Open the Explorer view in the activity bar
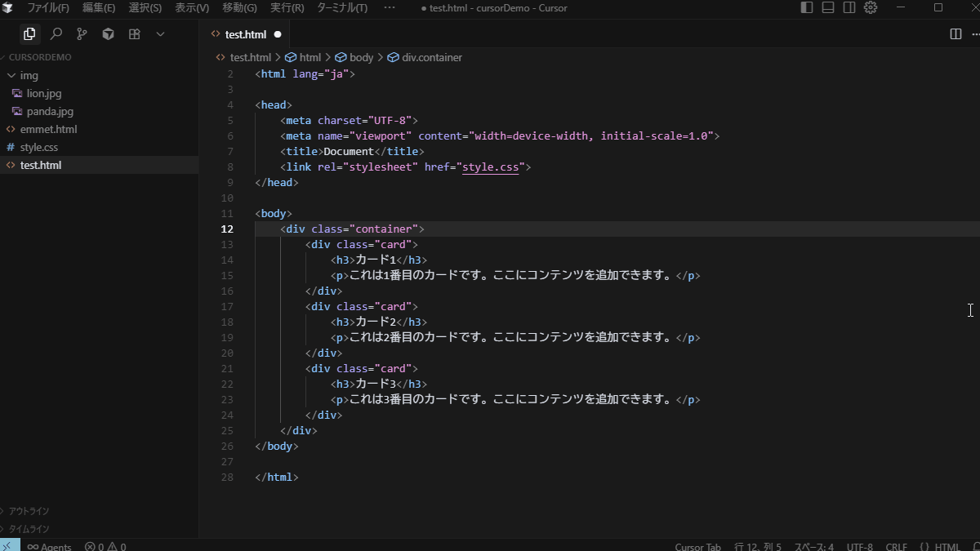This screenshot has height=551, width=980. pos(29,34)
